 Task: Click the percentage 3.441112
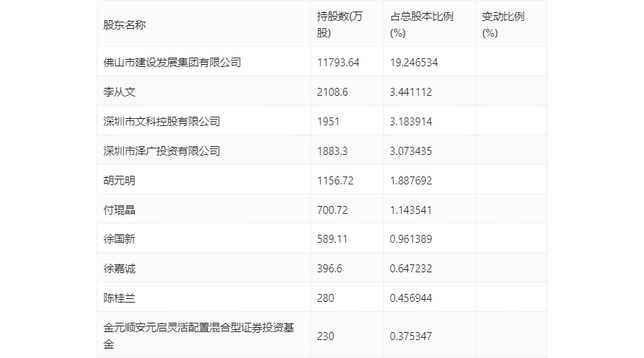point(411,92)
